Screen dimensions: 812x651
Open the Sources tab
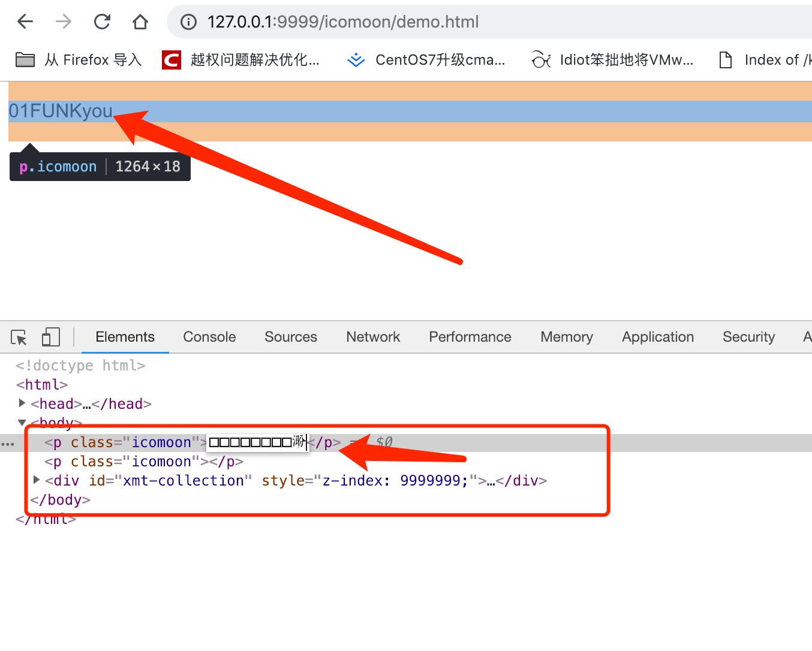click(x=290, y=337)
